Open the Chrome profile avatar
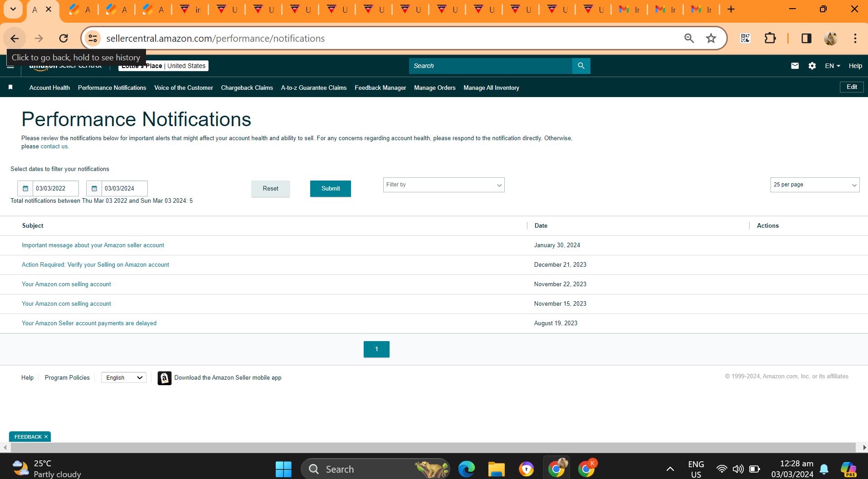The height and width of the screenshot is (479, 868). [x=831, y=39]
